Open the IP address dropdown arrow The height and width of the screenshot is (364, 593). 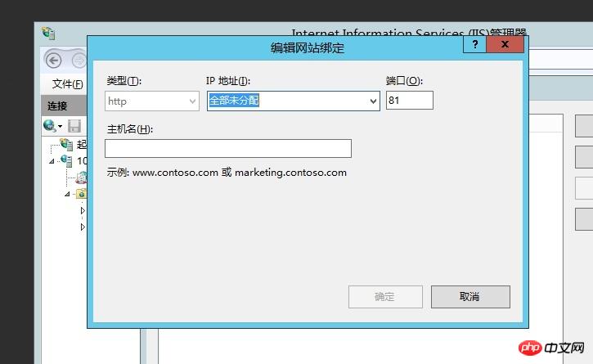pyautogui.click(x=373, y=101)
